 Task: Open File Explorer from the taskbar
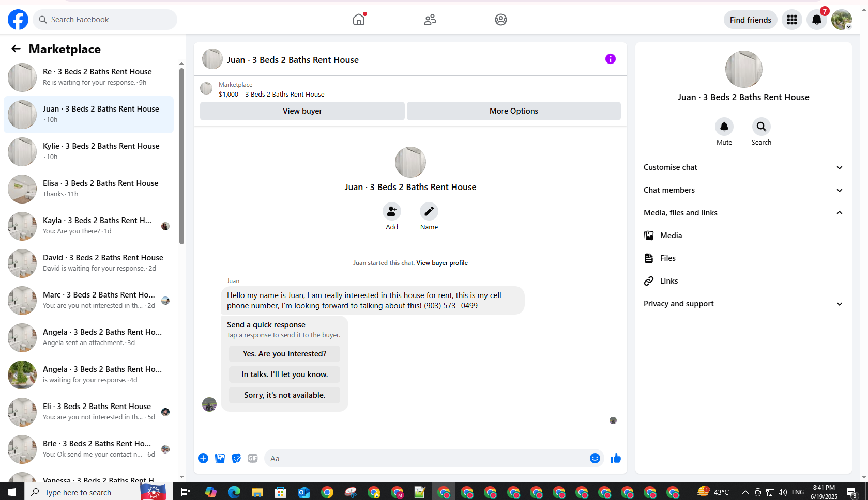257,492
